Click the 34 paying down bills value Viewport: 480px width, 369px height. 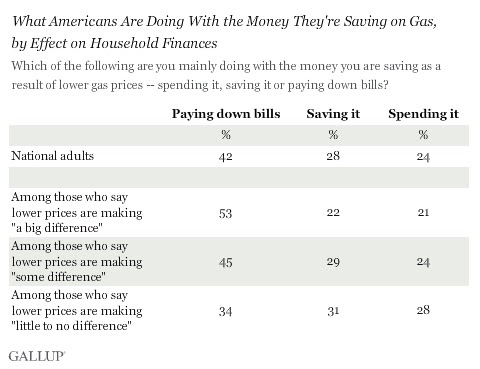pyautogui.click(x=226, y=311)
